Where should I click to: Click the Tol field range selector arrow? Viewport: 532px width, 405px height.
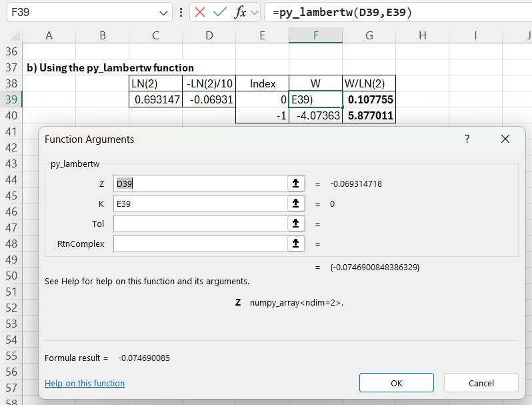point(295,224)
